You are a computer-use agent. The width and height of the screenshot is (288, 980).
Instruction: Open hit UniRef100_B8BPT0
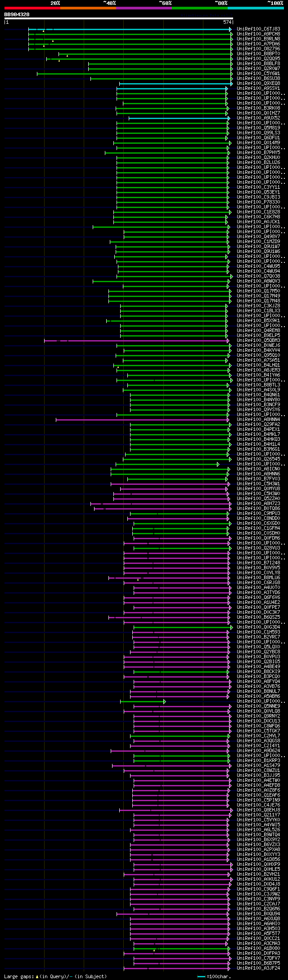point(258,53)
